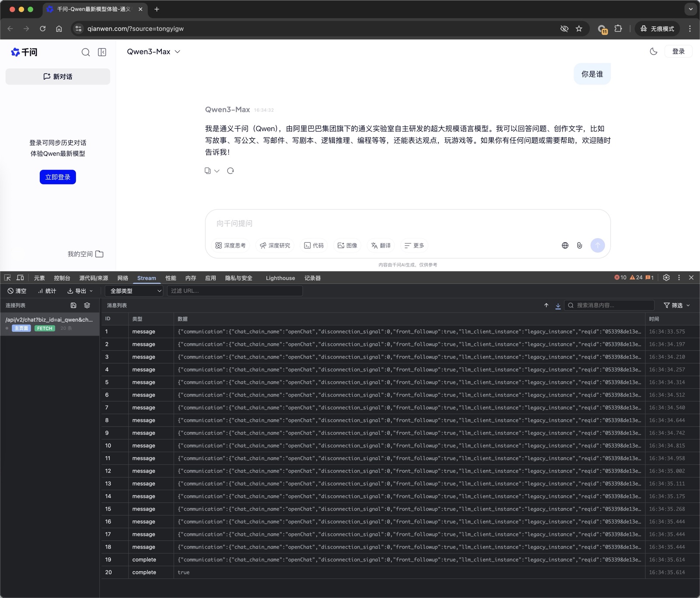
Task: Expand the tab search dropdown
Action: 690,9
